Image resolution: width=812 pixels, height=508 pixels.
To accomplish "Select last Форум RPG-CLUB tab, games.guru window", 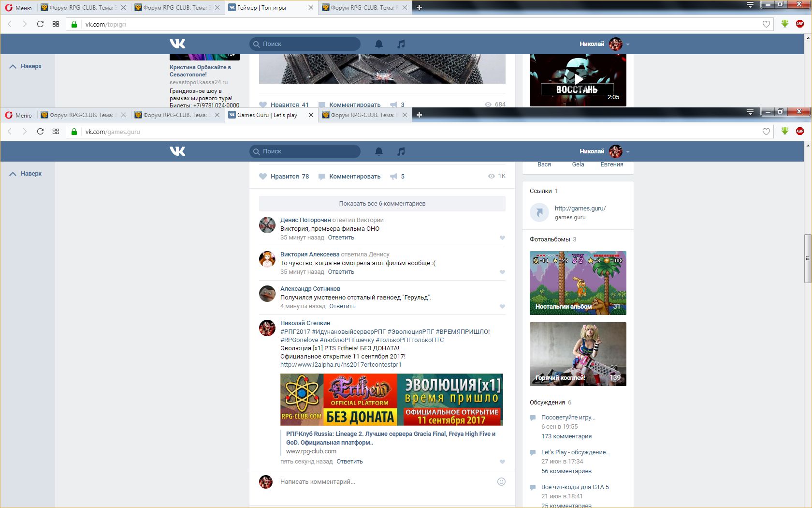I will [x=361, y=115].
